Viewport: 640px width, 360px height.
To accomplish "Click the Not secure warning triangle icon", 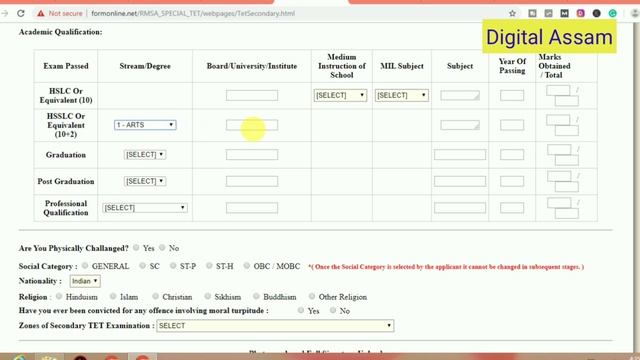I will tap(40, 13).
